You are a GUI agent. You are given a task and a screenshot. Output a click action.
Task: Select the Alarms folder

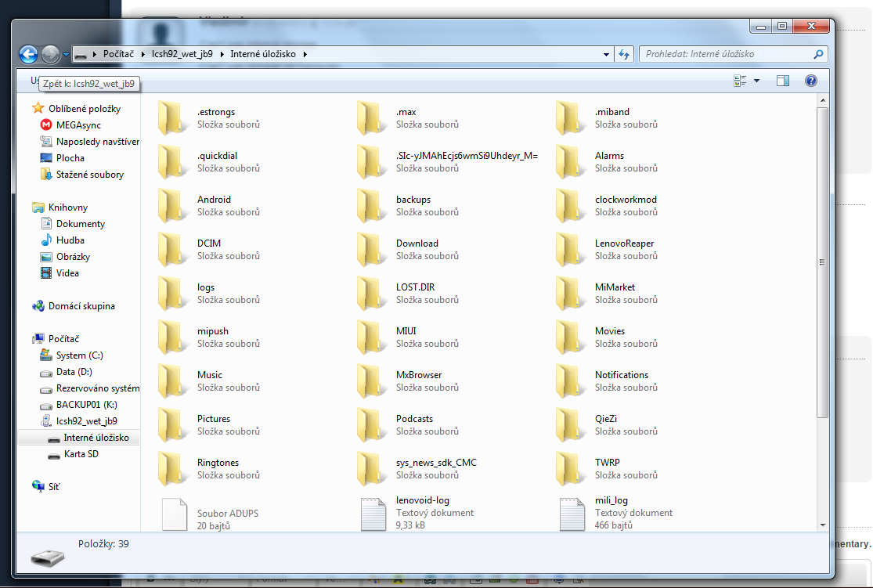607,161
